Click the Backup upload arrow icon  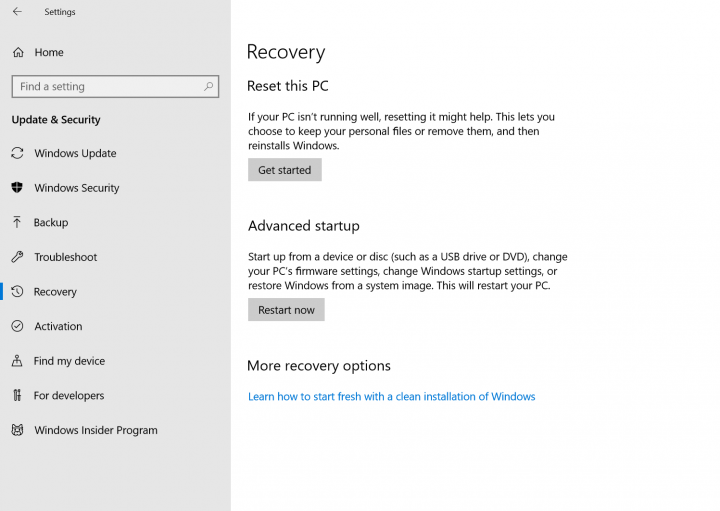tap(17, 222)
